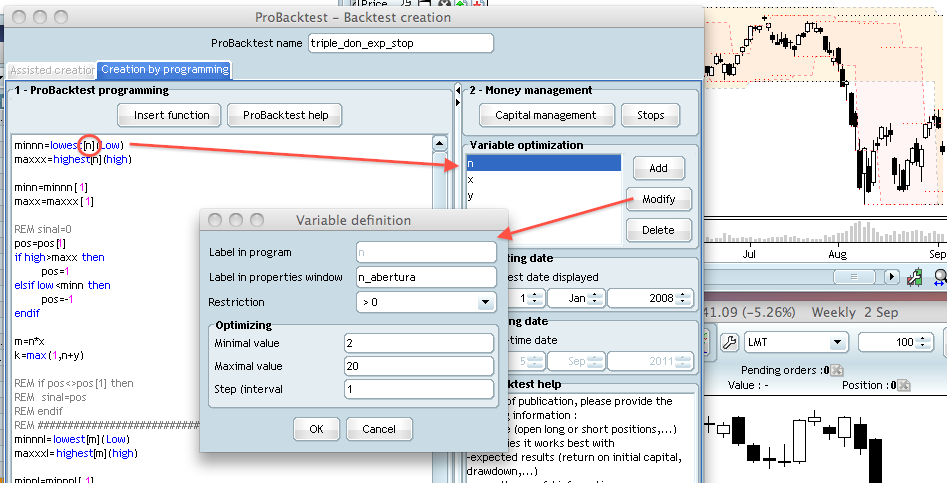The image size is (947, 483).
Task: Click code line k=max(1,n+y)
Action: (49, 356)
